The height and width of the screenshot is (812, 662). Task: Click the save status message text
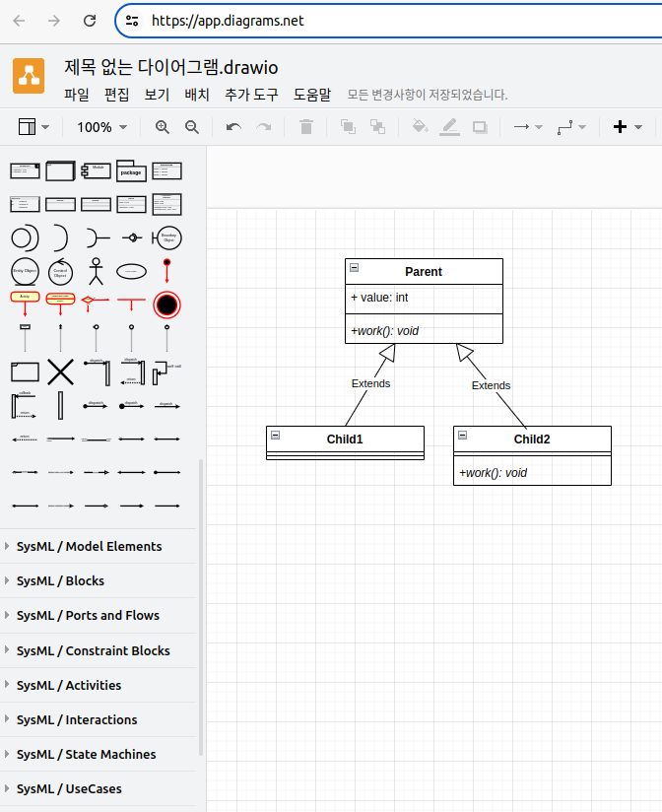click(x=427, y=95)
